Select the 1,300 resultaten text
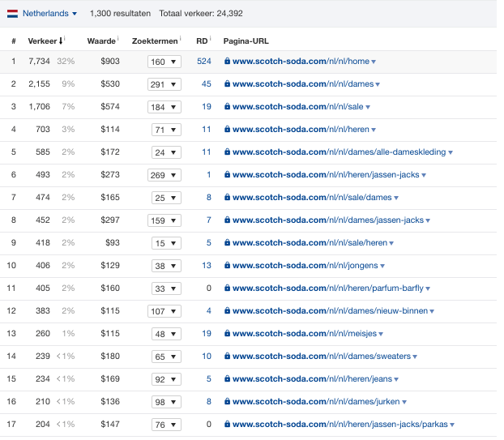504x440 pixels. coord(120,14)
